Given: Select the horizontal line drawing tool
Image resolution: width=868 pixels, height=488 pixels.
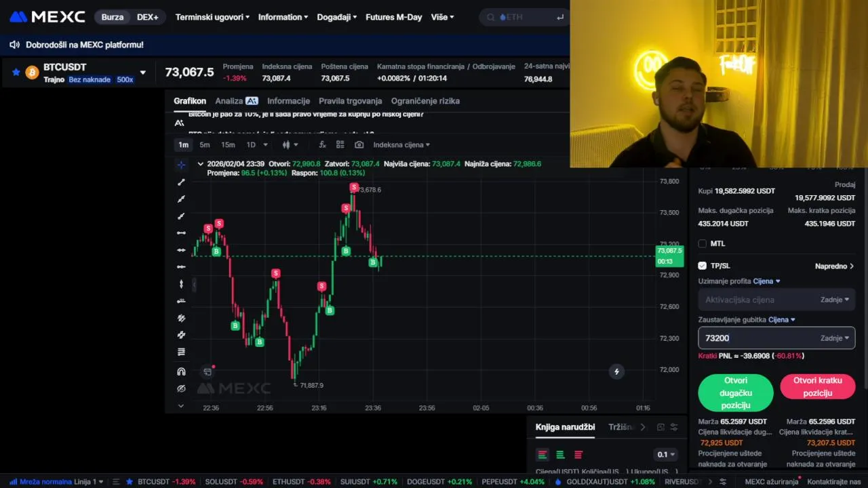Looking at the screenshot, I should point(181,233).
